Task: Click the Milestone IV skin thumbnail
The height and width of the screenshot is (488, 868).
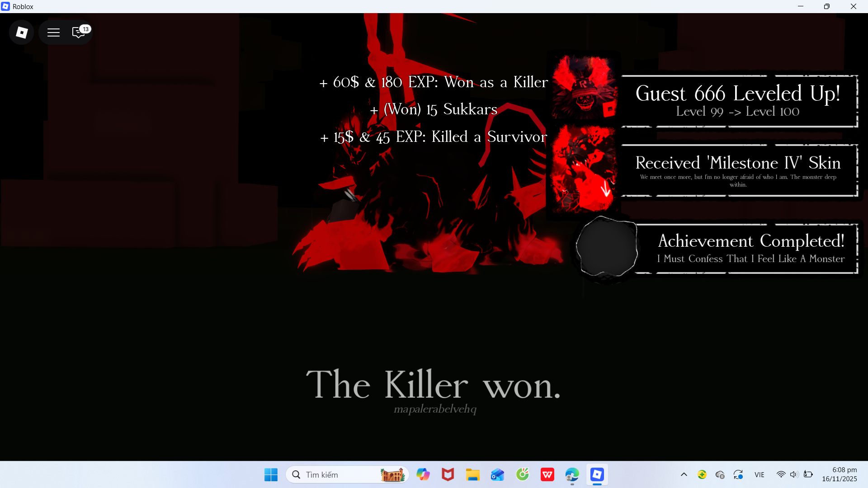Action: click(584, 169)
